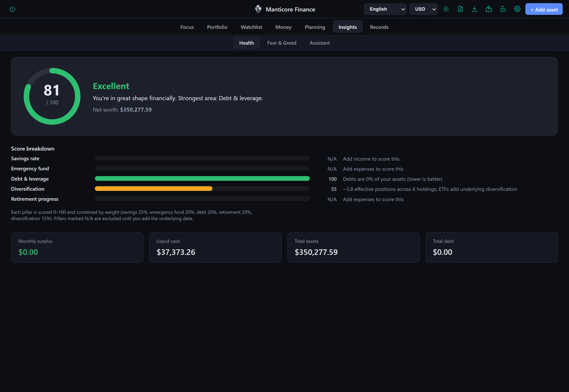569x392 pixels.
Task: Click the Emergency fund label
Action: coord(30,169)
